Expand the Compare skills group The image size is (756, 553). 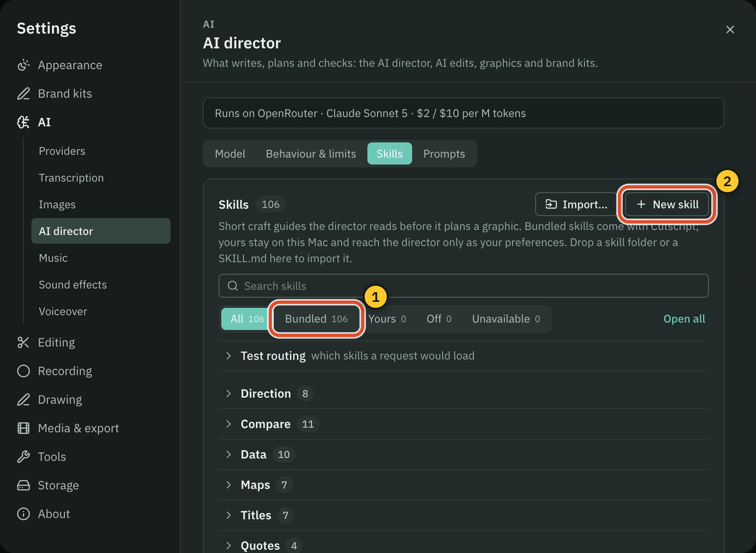(464, 424)
